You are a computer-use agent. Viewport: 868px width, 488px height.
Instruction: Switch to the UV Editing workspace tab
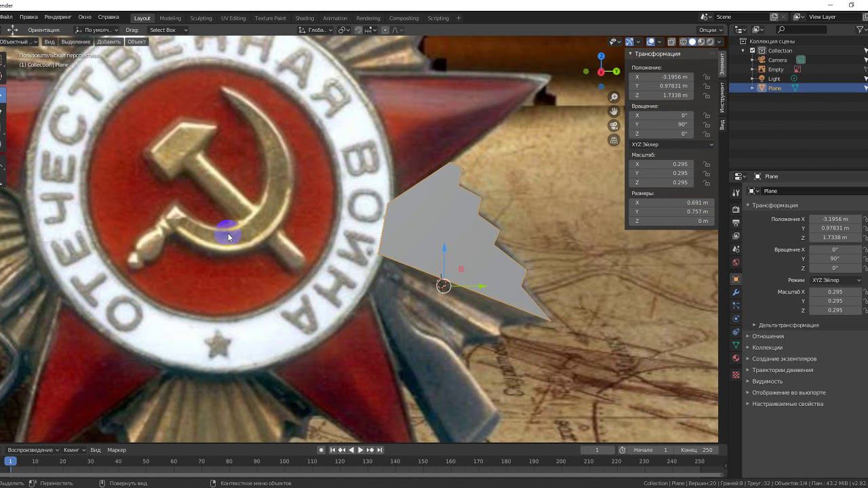[x=233, y=18]
